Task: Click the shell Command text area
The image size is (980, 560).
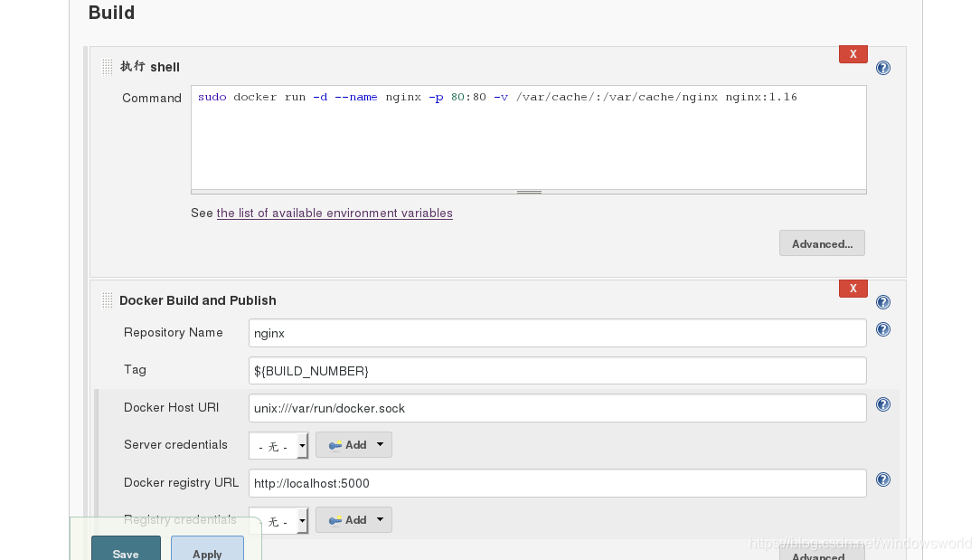Action: tap(529, 138)
